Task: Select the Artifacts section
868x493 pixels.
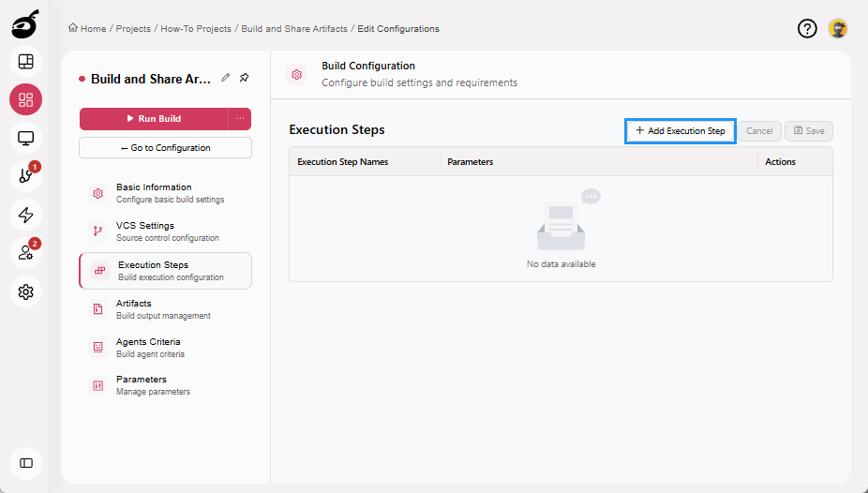Action: tap(165, 309)
